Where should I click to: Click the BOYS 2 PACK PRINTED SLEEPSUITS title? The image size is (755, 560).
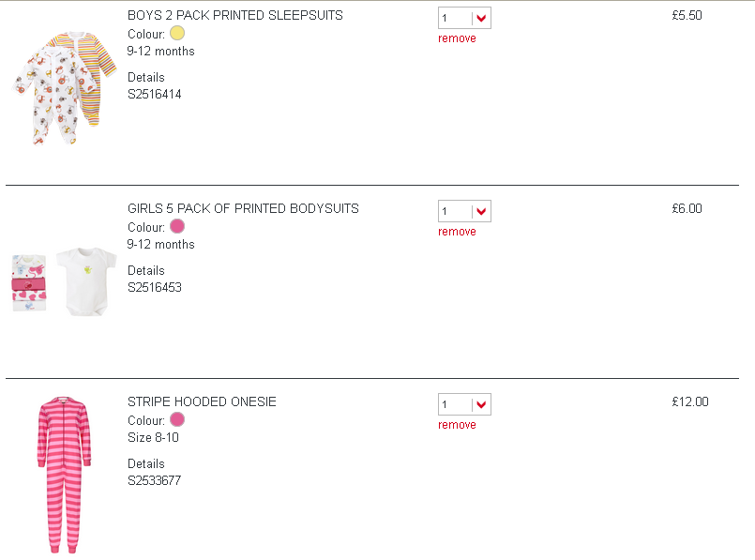[235, 16]
